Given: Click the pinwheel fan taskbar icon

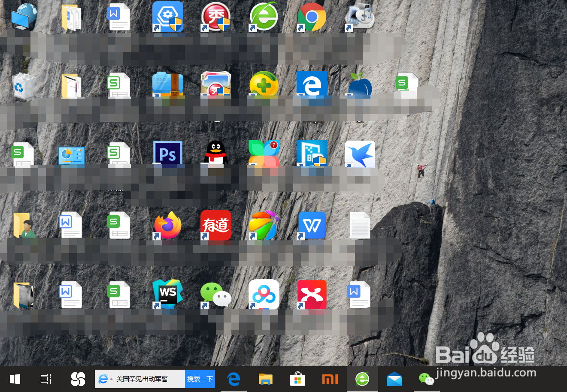Looking at the screenshot, I should click(x=78, y=379).
